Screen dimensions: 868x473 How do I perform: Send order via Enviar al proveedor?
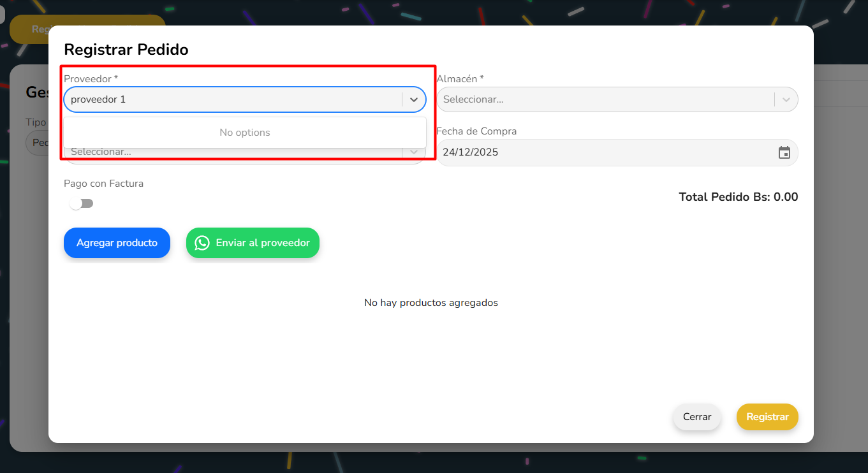(x=253, y=243)
